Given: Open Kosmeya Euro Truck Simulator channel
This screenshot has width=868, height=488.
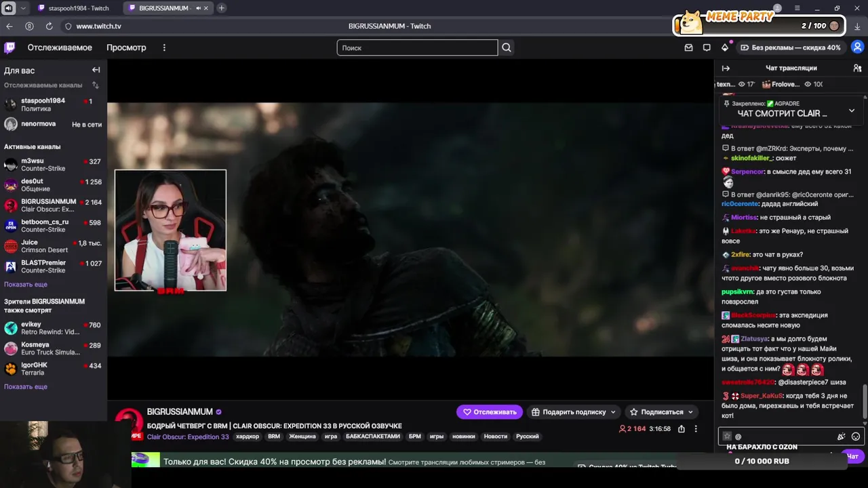Looking at the screenshot, I should tap(53, 348).
